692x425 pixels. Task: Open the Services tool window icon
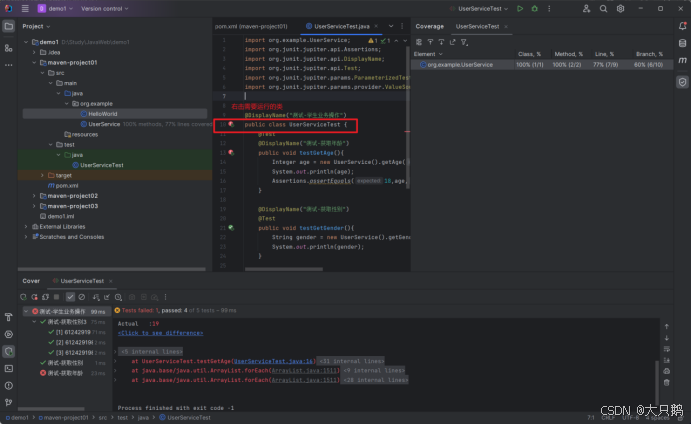pyautogui.click(x=8, y=334)
